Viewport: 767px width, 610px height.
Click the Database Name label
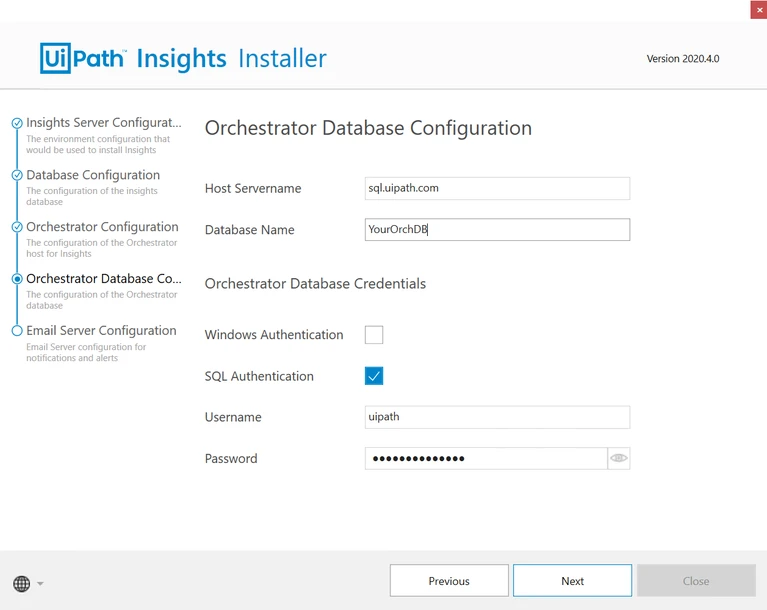click(249, 230)
